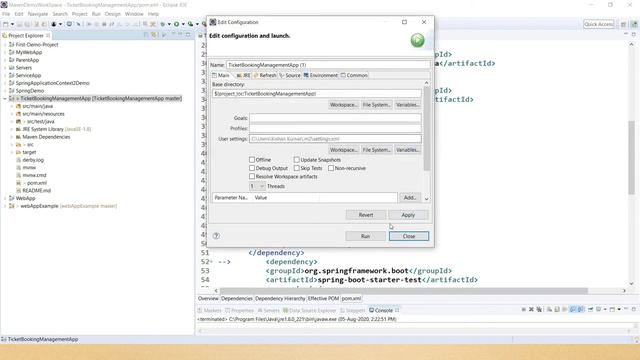Screen dimensions: 640x360
Task: Open the Run toolbar dropdown arrow
Action: (183, 24)
